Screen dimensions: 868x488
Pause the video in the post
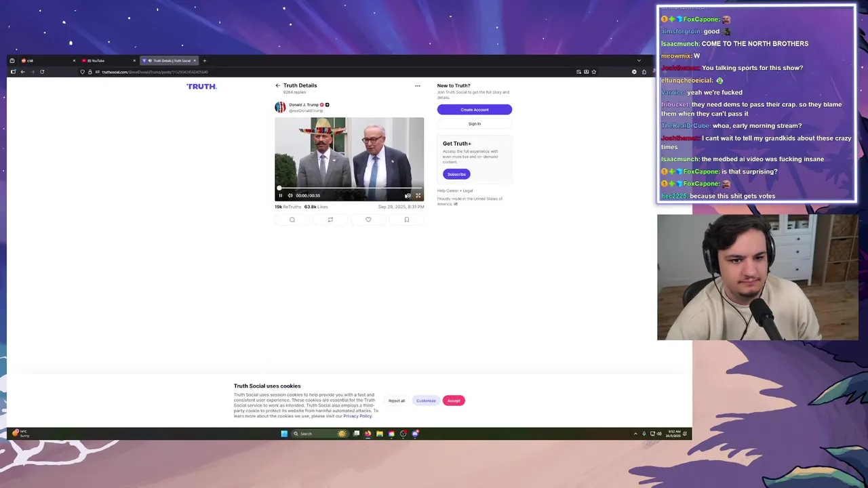[x=280, y=195]
